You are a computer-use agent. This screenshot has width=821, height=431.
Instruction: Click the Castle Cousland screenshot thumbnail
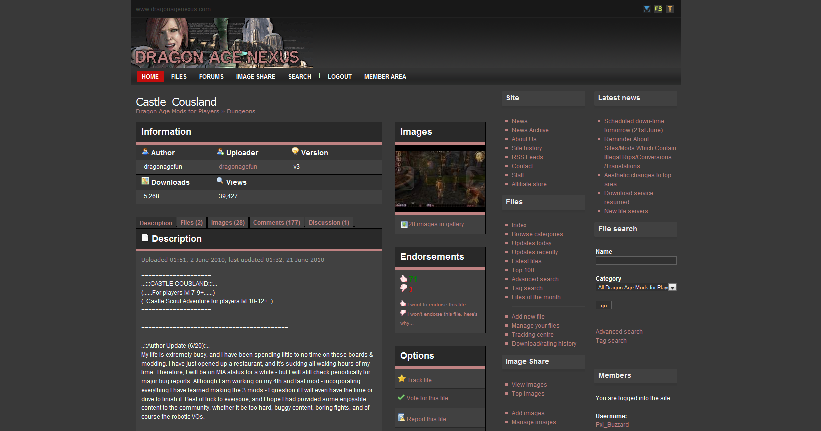click(440, 179)
